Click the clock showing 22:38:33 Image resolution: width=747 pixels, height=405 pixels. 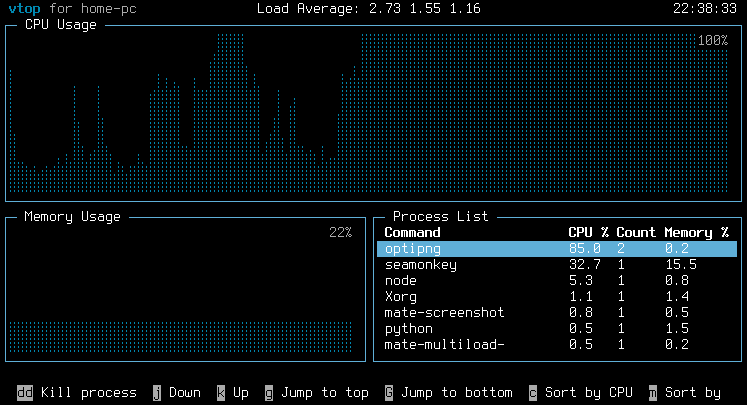pyautogui.click(x=705, y=9)
